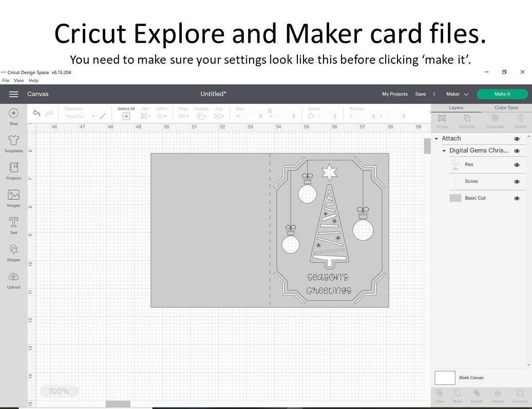Viewport: 532px width, 409px height.
Task: Open the Templates panel
Action: tap(13, 143)
